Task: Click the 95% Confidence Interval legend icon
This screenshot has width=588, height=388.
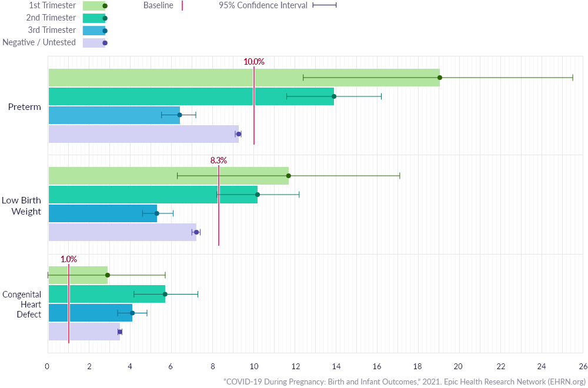Action: coord(325,5)
